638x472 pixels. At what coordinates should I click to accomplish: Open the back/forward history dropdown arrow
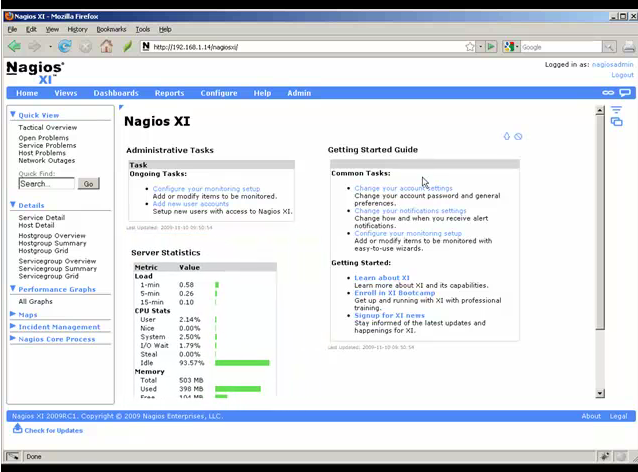point(50,47)
